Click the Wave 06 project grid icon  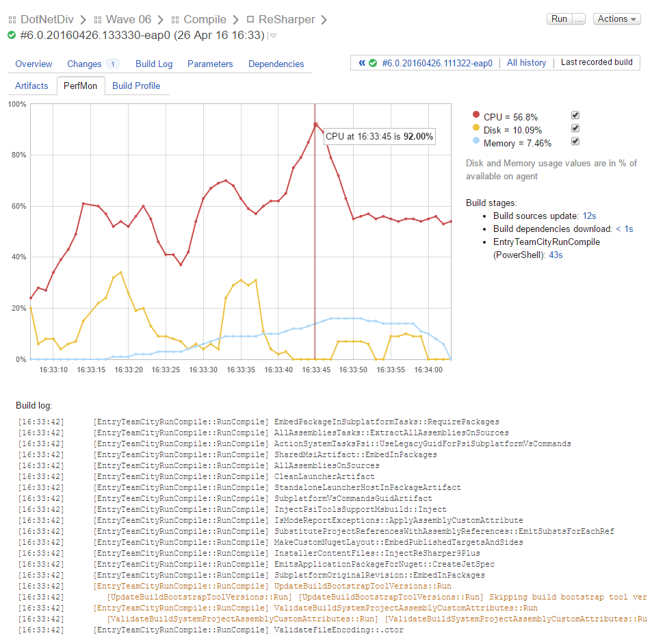coord(97,20)
